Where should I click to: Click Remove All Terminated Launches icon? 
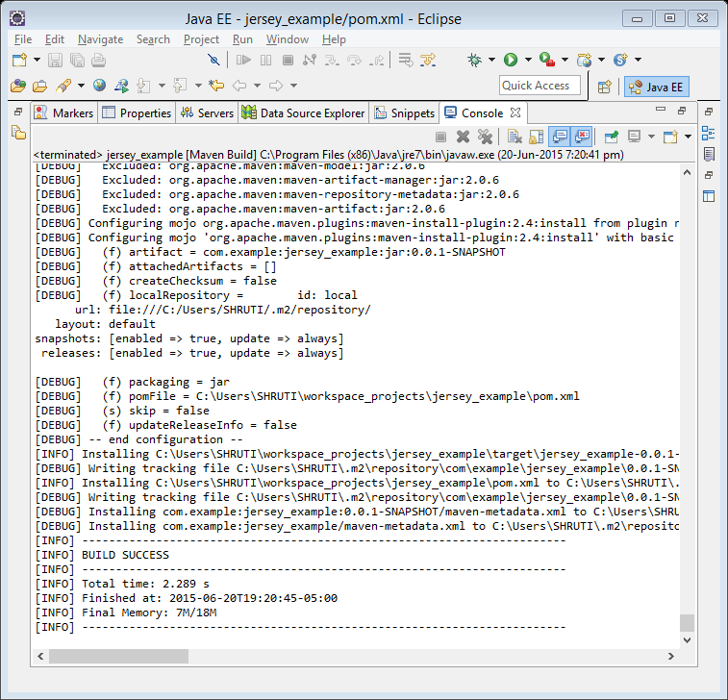click(x=485, y=137)
